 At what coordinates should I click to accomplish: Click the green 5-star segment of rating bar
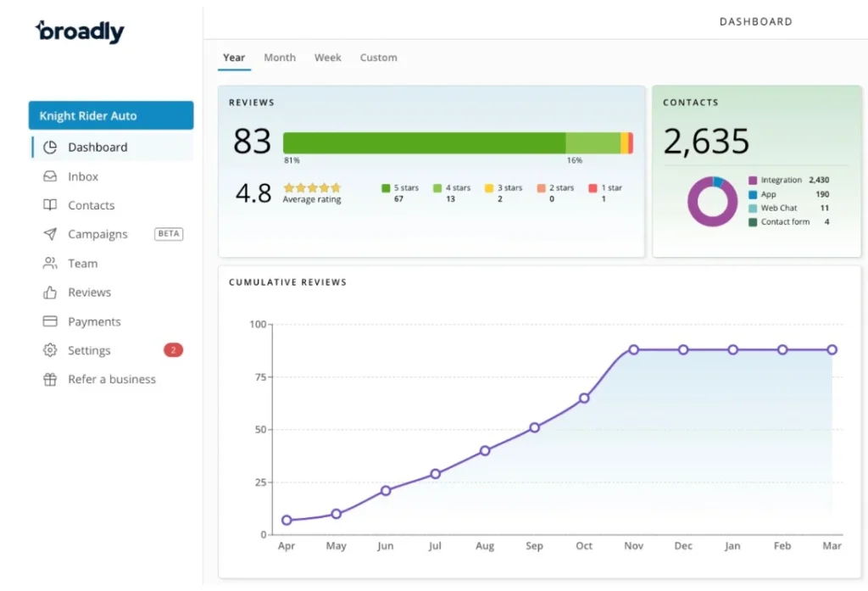coord(424,143)
